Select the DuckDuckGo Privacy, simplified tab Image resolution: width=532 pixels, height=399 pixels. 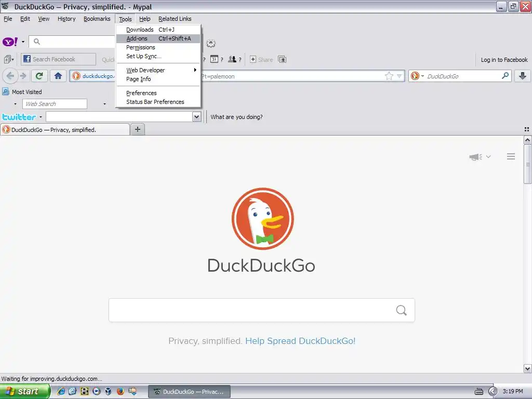point(65,129)
